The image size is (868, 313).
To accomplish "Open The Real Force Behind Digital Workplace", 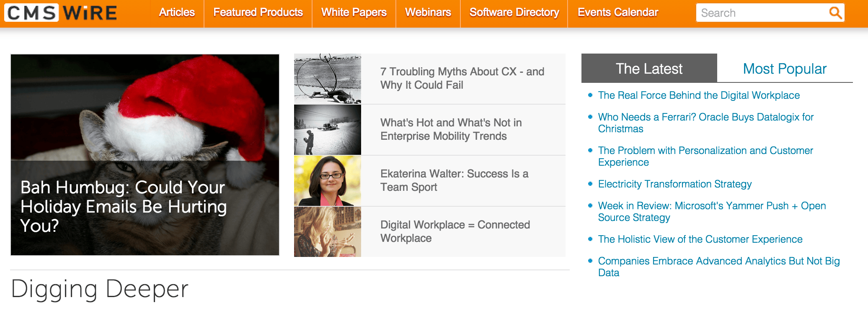I will [699, 95].
